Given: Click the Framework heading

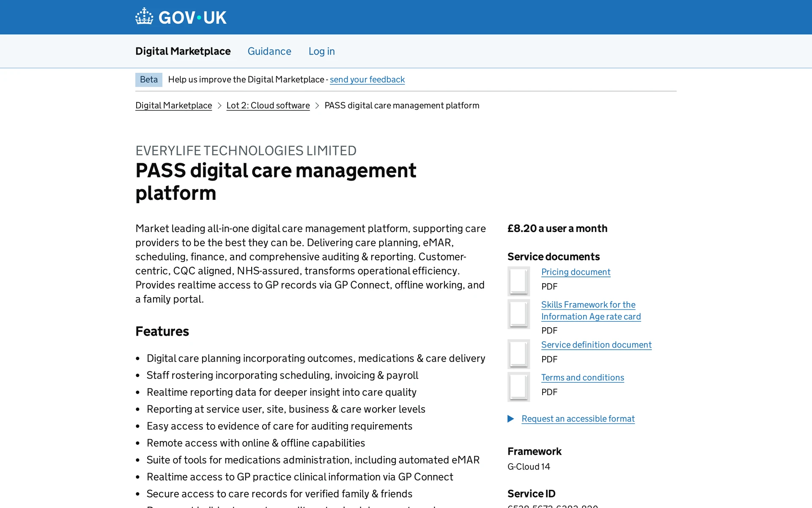Looking at the screenshot, I should click(x=534, y=451).
